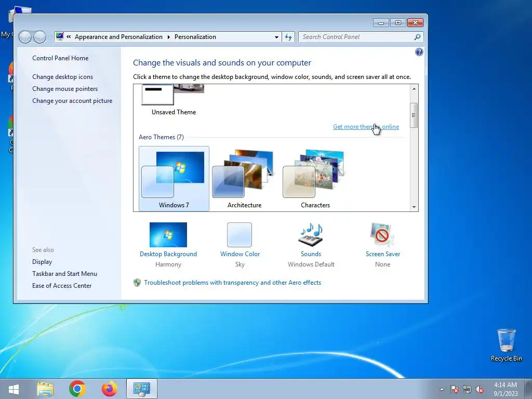The height and width of the screenshot is (399, 532).
Task: Open Taskbar and Start Menu link
Action: tap(64, 273)
